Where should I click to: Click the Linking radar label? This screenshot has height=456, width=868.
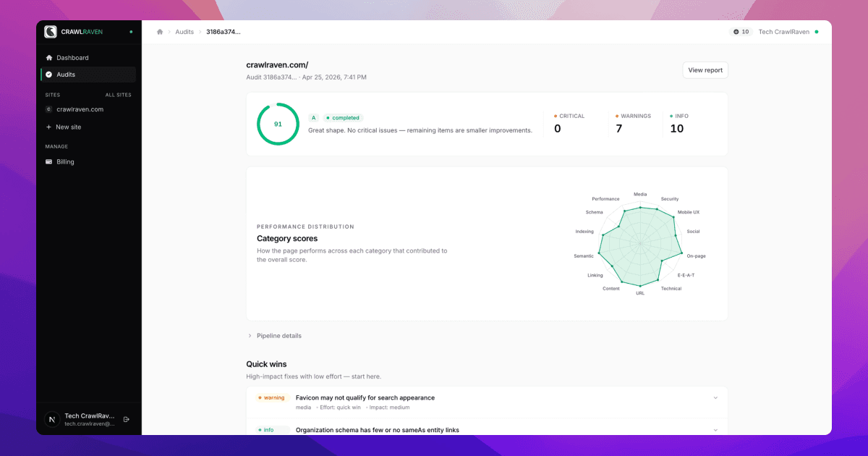click(x=595, y=275)
